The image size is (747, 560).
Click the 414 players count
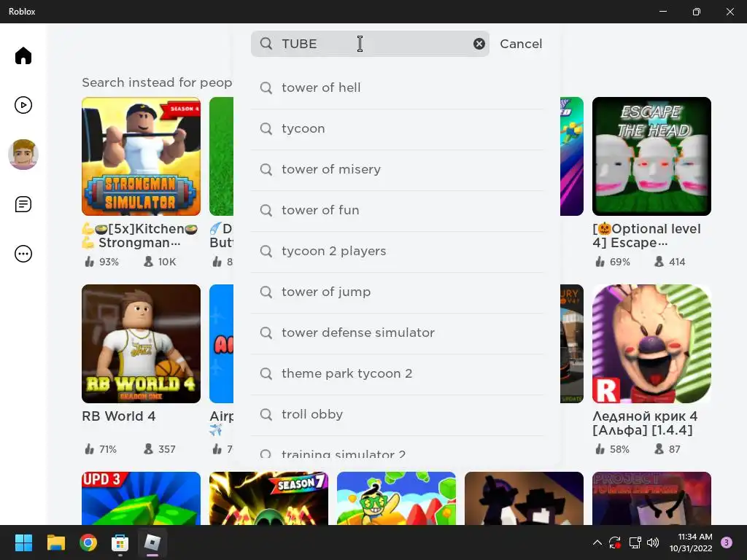point(670,262)
